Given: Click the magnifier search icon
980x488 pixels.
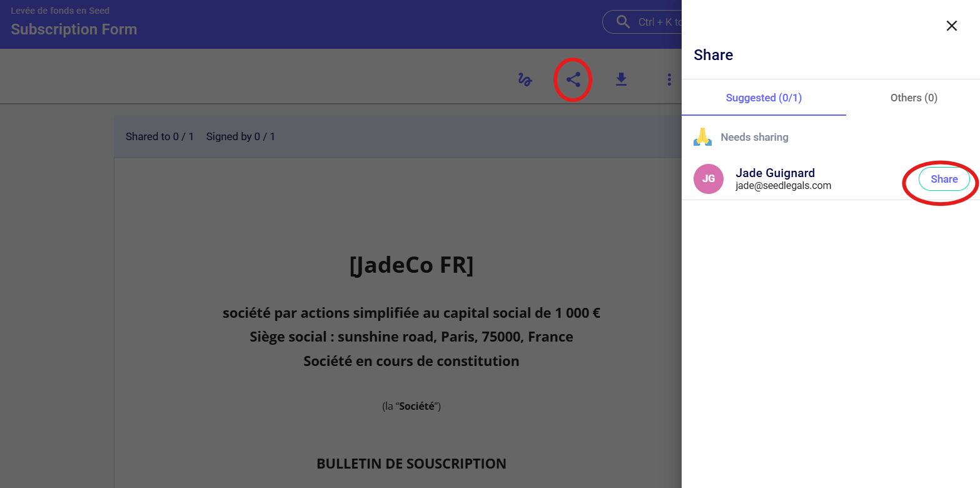Looking at the screenshot, I should (x=623, y=22).
